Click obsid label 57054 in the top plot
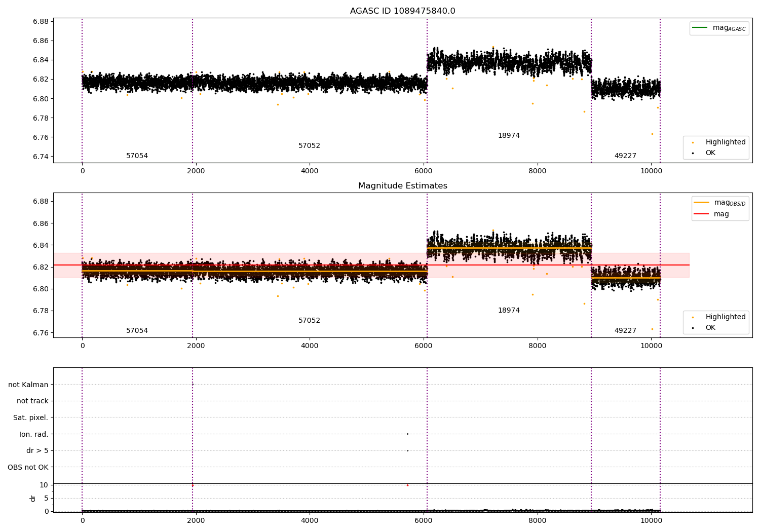 click(x=137, y=156)
